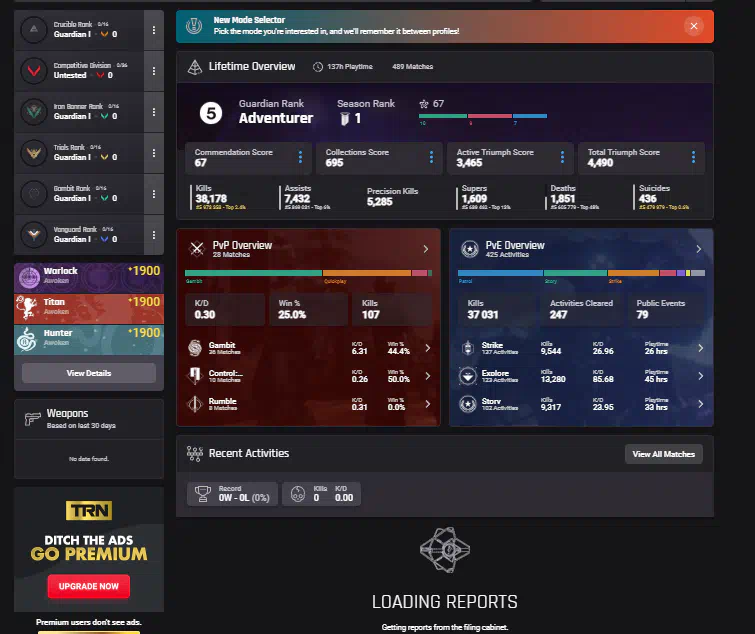
Task: Click the Gambit Rank emblem icon
Action: 34,194
